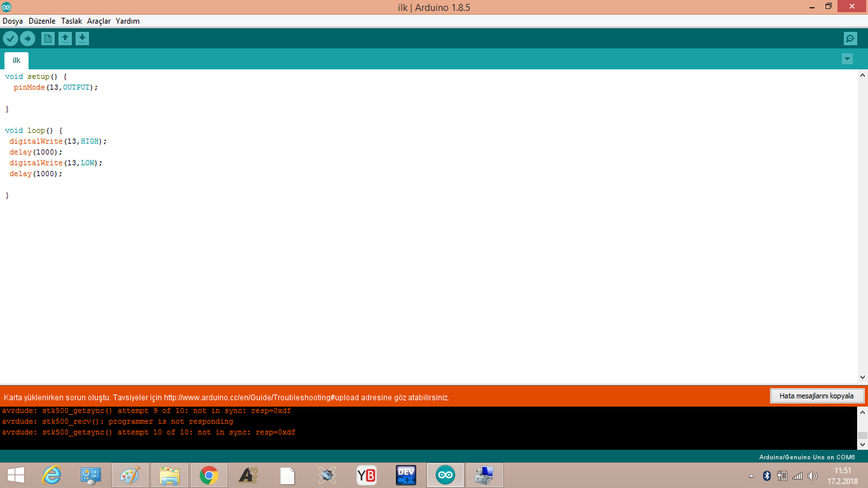Screen dimensions: 868x488
Task: Click the attempt 10 of 10 error line
Action: click(x=149, y=432)
